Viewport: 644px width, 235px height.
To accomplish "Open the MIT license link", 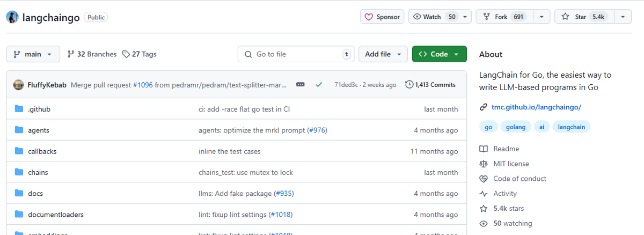I will pos(511,164).
